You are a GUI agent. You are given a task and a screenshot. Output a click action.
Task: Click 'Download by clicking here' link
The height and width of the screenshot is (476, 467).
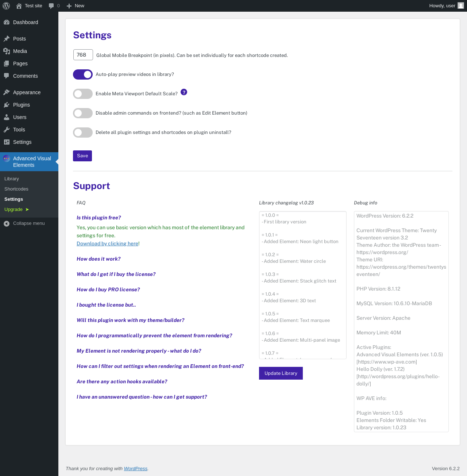[108, 243]
